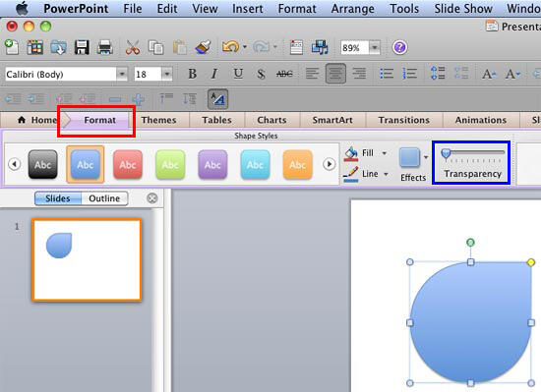The height and width of the screenshot is (392, 541).
Task: Click the Paste clipboard icon
Action: (x=179, y=47)
